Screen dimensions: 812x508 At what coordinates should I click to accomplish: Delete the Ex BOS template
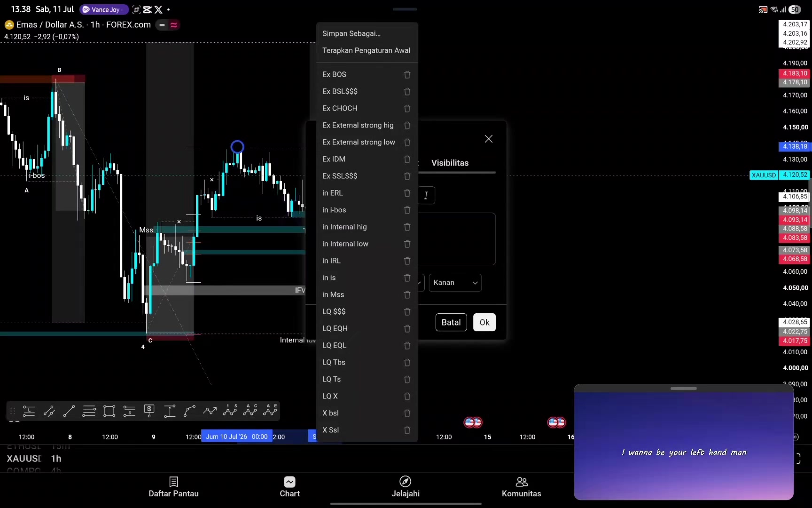(x=407, y=74)
